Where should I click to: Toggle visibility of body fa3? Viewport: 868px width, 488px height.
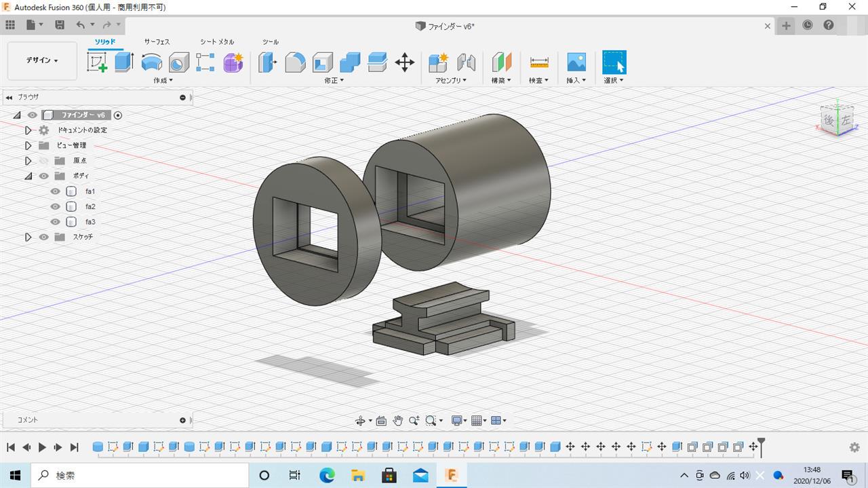56,222
